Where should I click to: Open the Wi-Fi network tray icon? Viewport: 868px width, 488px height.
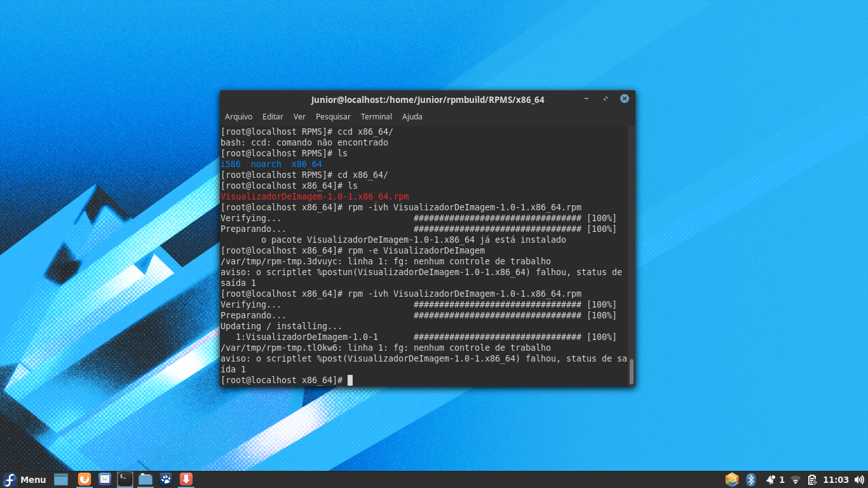click(796, 480)
